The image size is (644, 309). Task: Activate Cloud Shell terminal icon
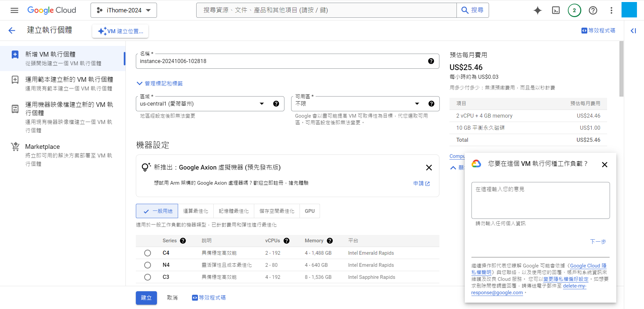coord(556,10)
